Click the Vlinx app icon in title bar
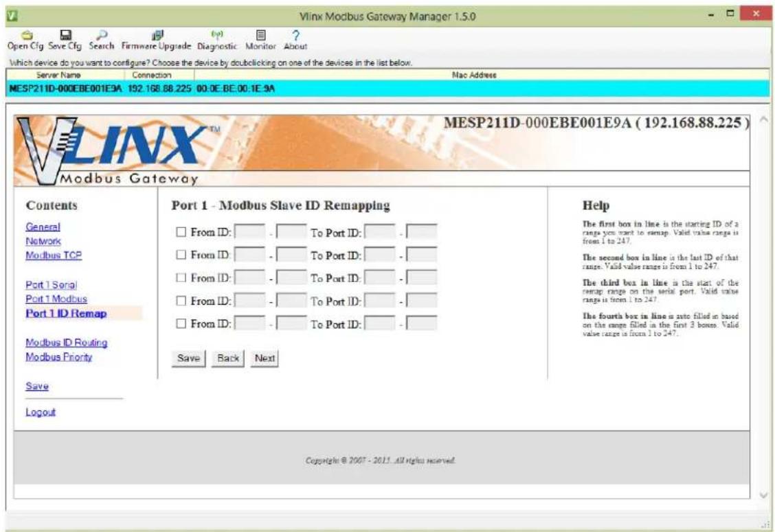The width and height of the screenshot is (775, 532). (12, 16)
